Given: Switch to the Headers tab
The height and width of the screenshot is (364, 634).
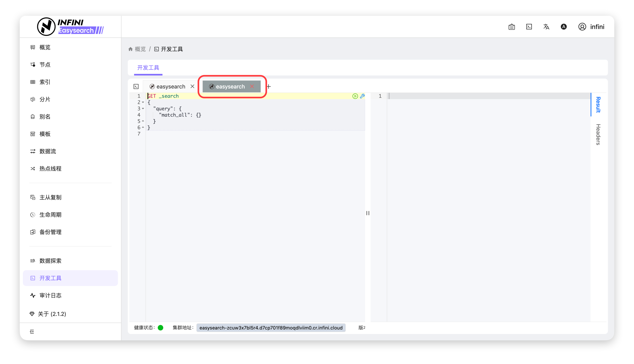Looking at the screenshot, I should tap(598, 134).
